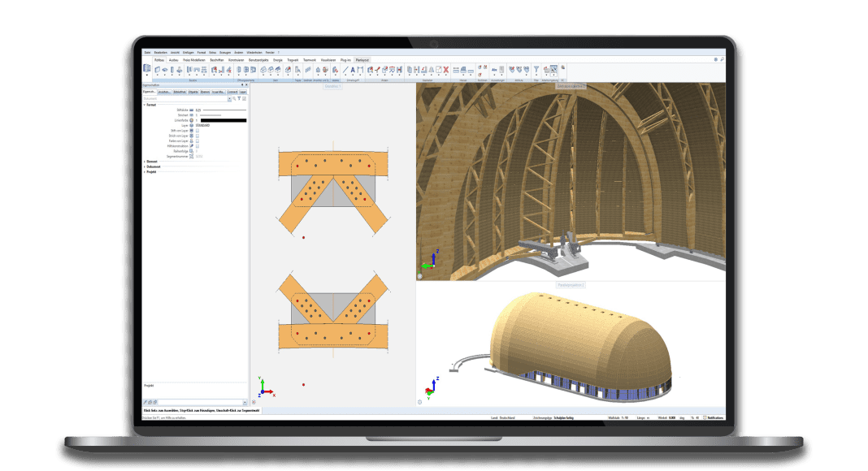Click the red X delete icon
The image size is (868, 471).
pos(448,70)
